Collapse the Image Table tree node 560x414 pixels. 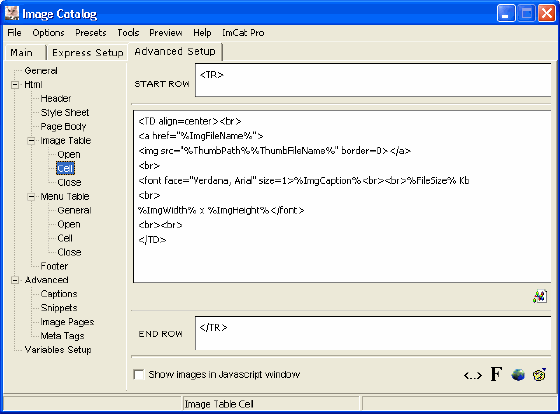[31, 140]
